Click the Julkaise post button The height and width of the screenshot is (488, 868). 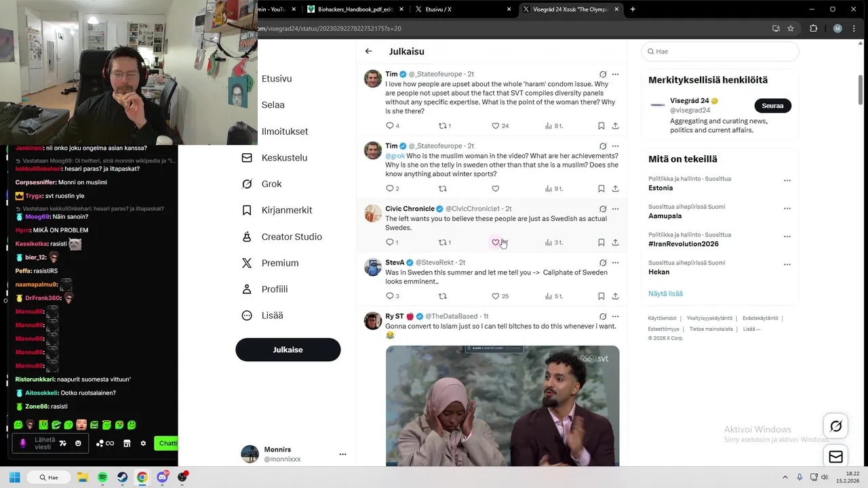288,350
